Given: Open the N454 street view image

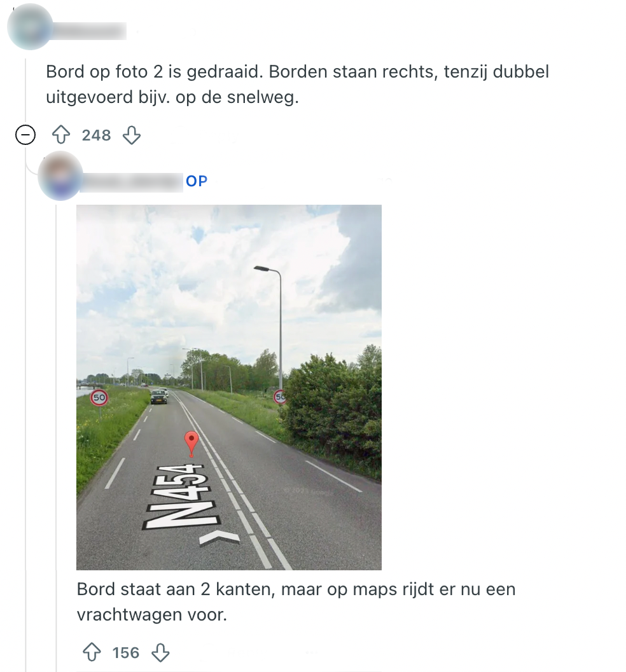Looking at the screenshot, I should click(229, 387).
